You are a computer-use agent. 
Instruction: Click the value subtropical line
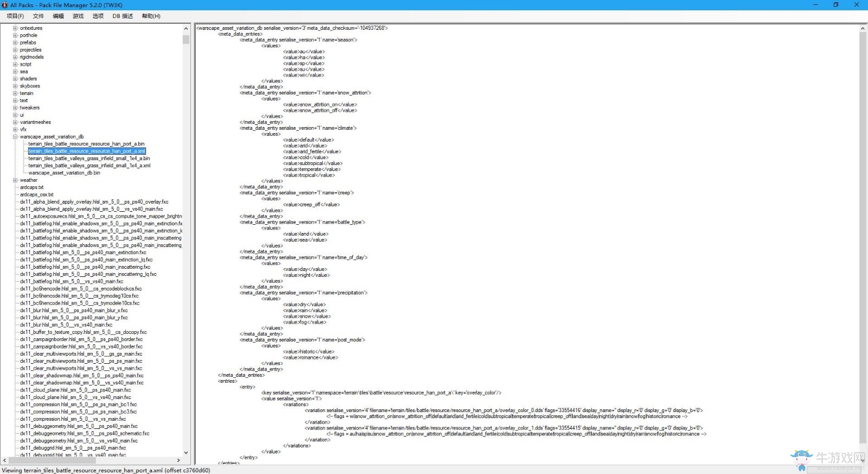pos(312,163)
